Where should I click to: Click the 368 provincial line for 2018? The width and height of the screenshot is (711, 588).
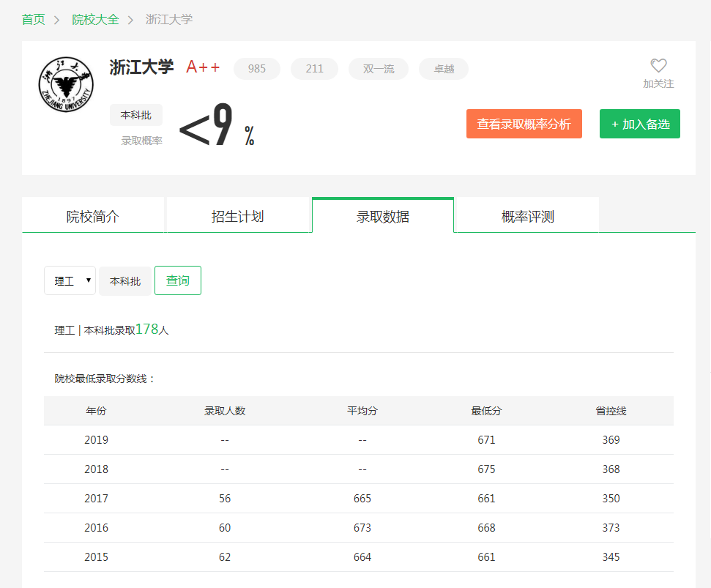tap(611, 469)
